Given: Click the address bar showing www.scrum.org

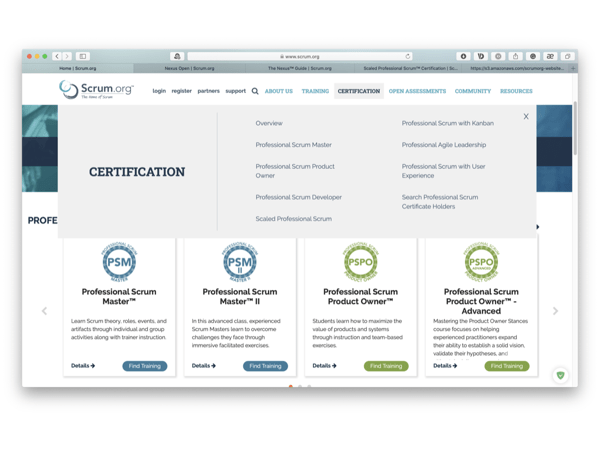Looking at the screenshot, I should point(300,56).
